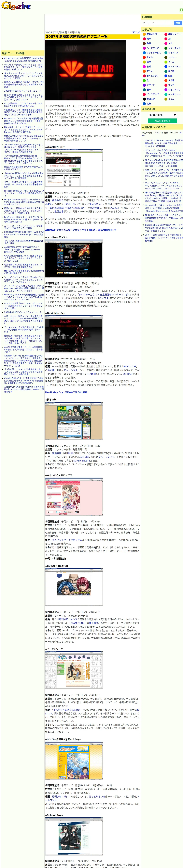Click the 検索 search button

(x=178, y=23)
